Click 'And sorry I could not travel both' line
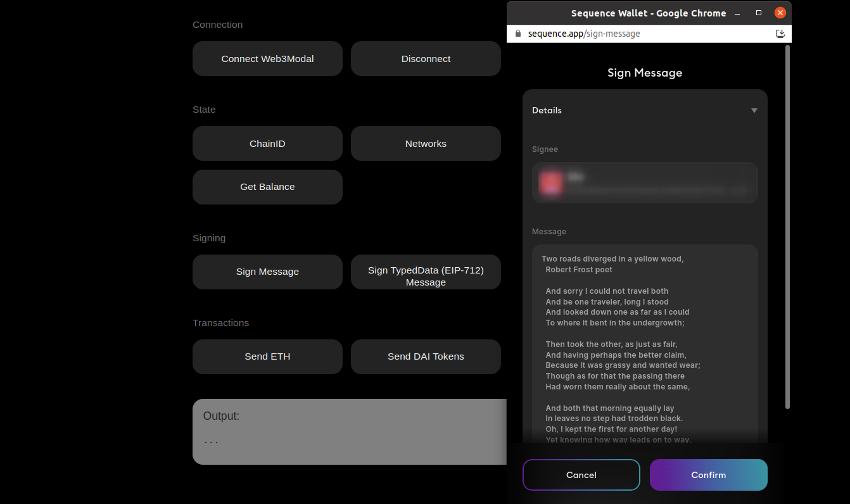Screen dimensions: 850x504 pos(607,291)
